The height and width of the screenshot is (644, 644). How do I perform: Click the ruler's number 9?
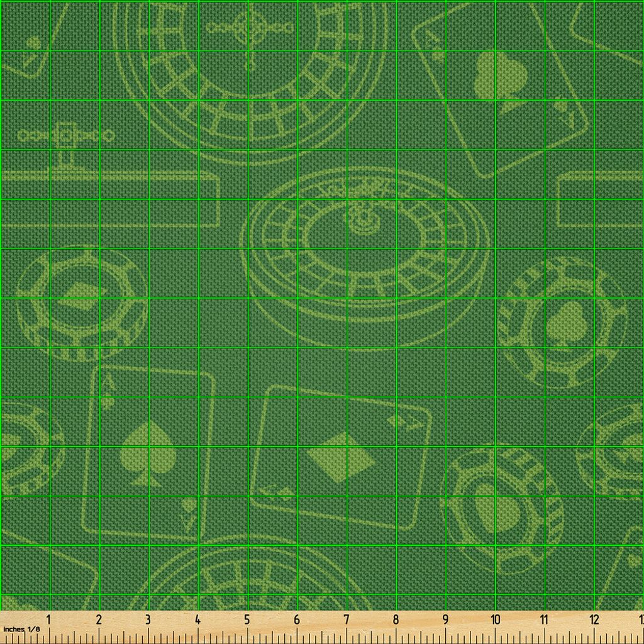click(445, 619)
